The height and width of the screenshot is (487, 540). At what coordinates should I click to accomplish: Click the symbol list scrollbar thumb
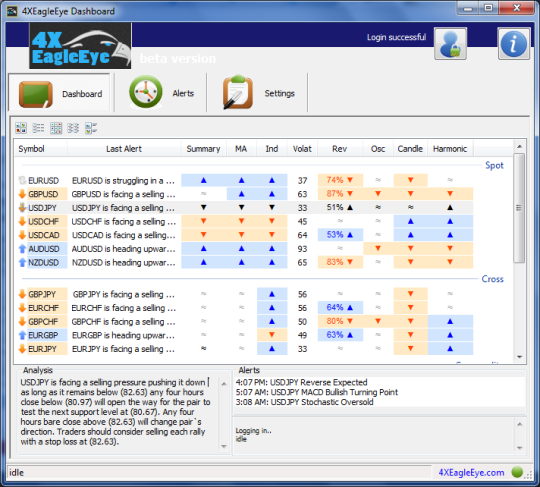tap(519, 208)
